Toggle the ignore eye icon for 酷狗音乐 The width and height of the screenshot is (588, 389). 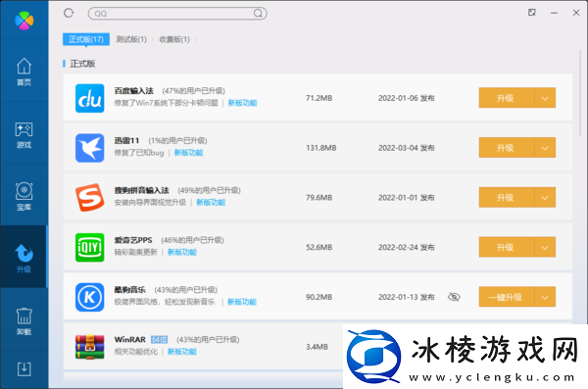(x=454, y=297)
